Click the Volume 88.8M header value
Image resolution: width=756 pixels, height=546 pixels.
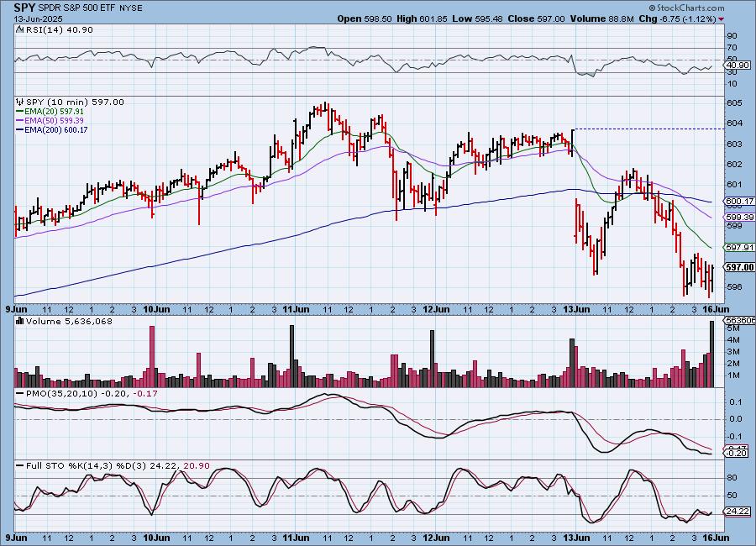click(601, 18)
